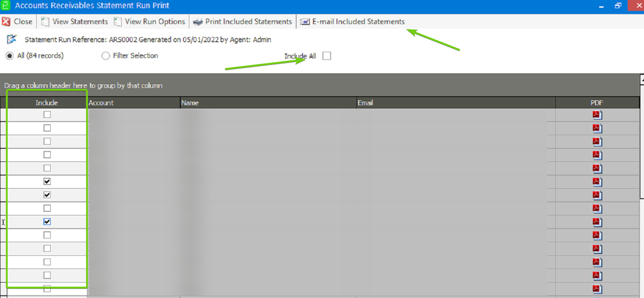Viewport: 644px width, 298px height.
Task: Click the Name column header
Action: point(268,103)
